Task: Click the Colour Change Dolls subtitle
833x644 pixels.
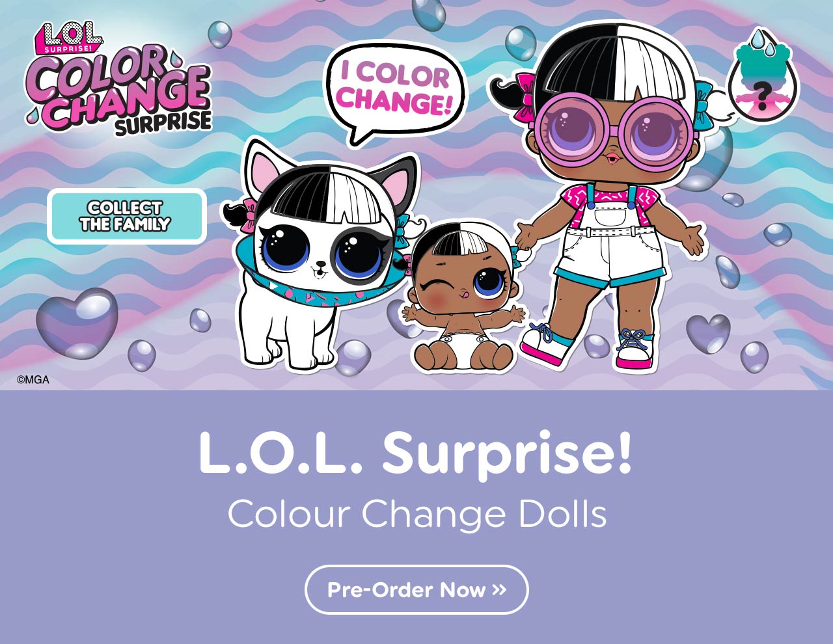Action: 417,514
